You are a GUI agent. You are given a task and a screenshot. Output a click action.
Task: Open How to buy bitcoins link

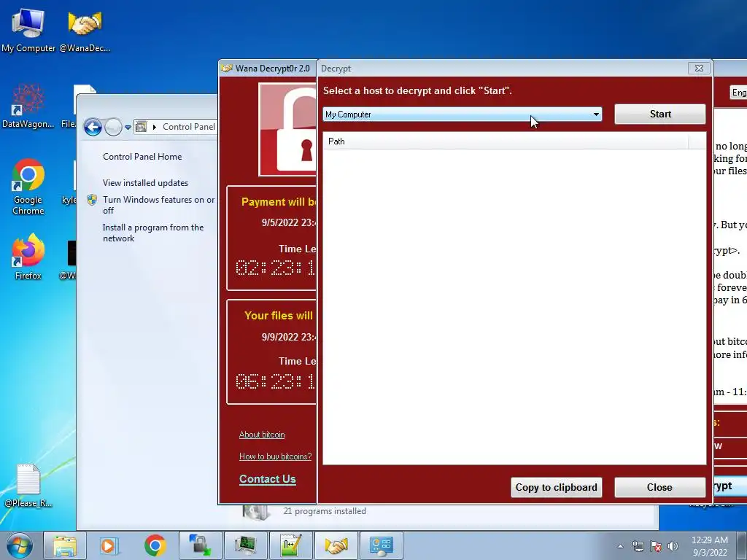(x=275, y=456)
